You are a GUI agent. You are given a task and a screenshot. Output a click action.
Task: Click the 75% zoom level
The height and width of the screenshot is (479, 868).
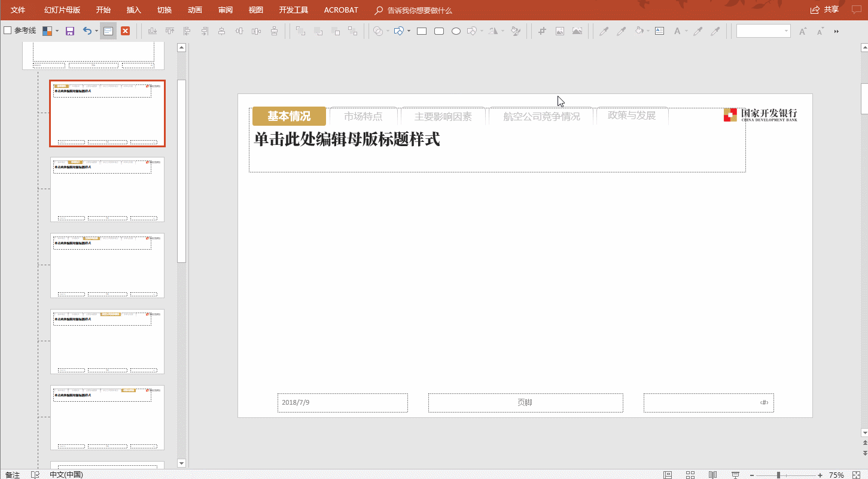[836, 475]
